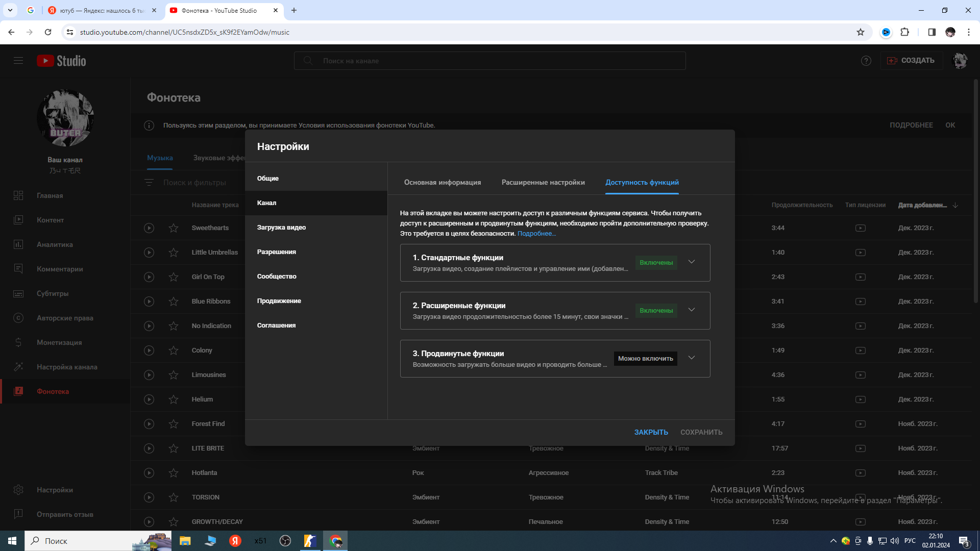Open Настройки gear in the left sidebar

click(x=18, y=490)
